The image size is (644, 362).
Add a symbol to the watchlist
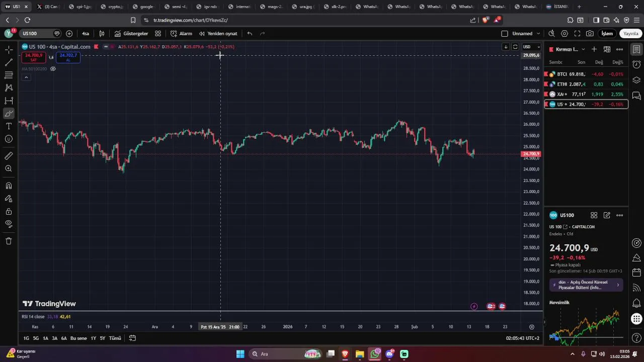click(594, 49)
